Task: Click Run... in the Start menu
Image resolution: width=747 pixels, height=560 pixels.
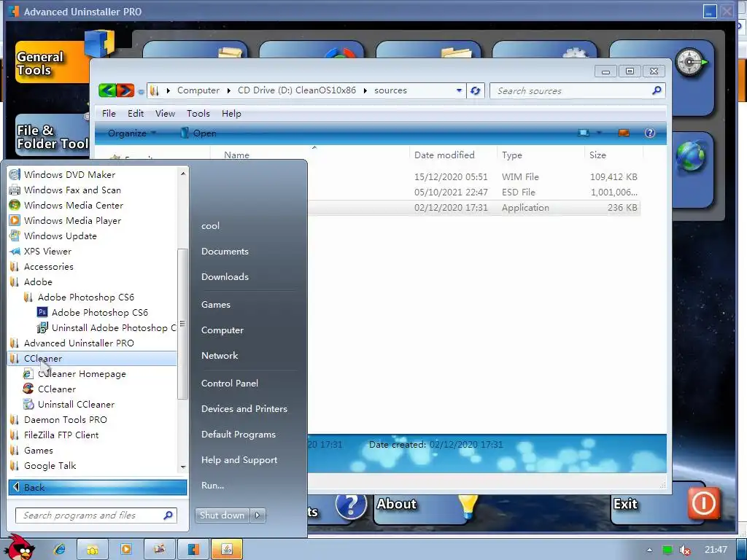Action: 212,486
